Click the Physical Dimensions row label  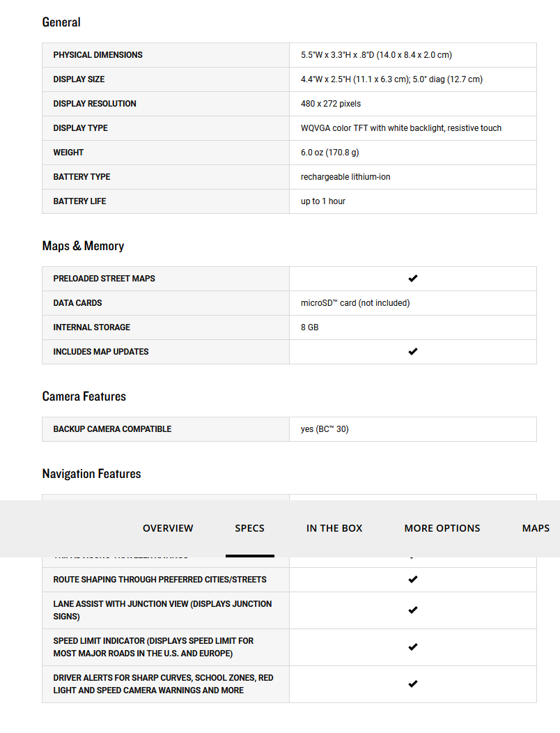[x=98, y=55]
